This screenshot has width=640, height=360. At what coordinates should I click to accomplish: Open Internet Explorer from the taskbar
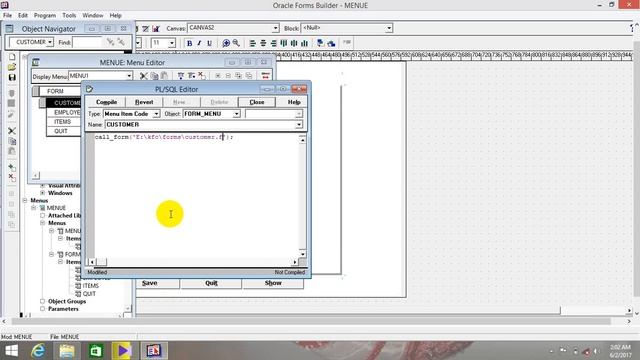[x=38, y=351]
